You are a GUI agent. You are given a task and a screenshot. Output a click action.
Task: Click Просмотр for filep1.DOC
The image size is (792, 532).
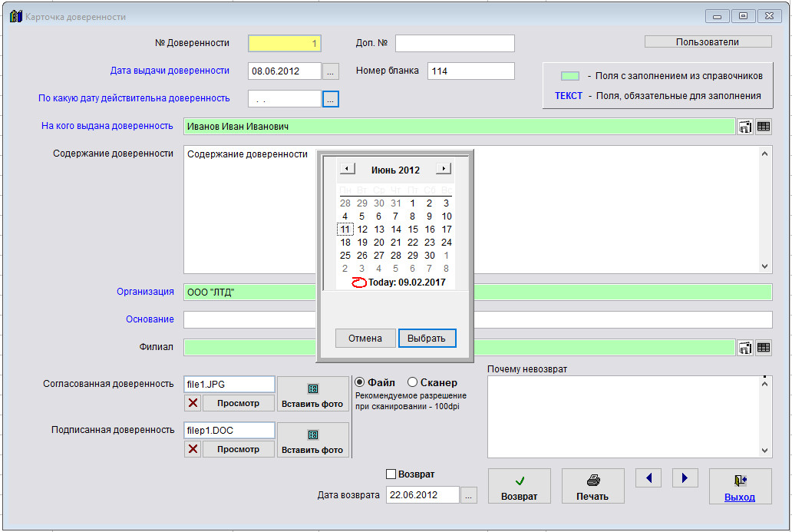pos(239,449)
